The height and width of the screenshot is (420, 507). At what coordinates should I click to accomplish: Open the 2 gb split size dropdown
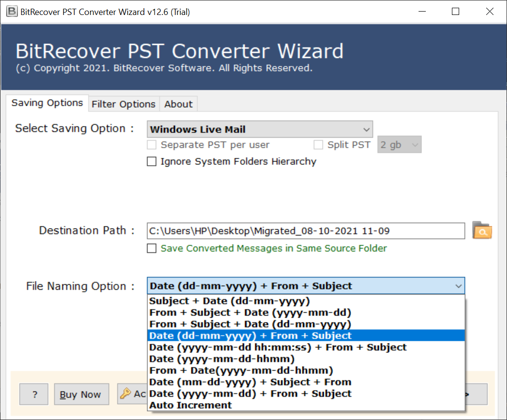(x=399, y=145)
